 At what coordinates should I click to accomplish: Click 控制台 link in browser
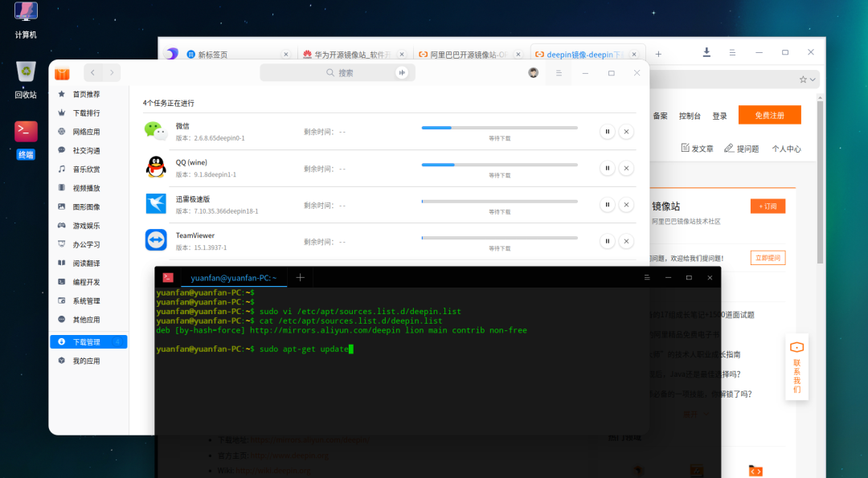click(x=690, y=116)
